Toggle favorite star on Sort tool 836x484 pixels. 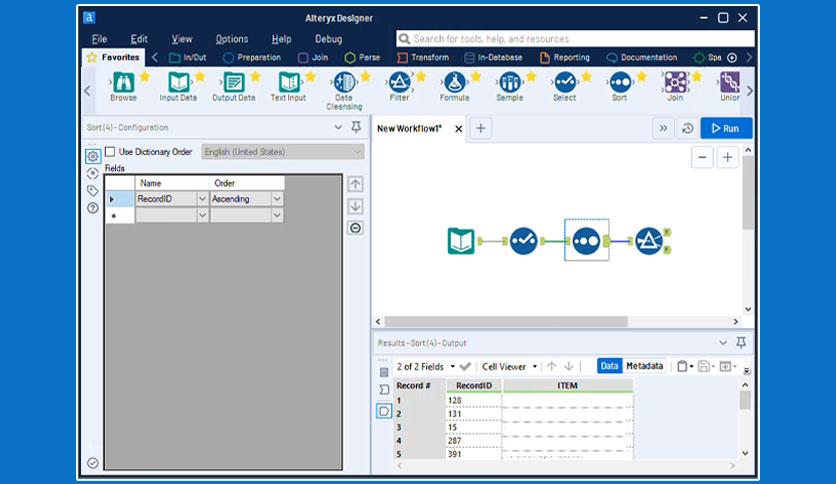(642, 77)
